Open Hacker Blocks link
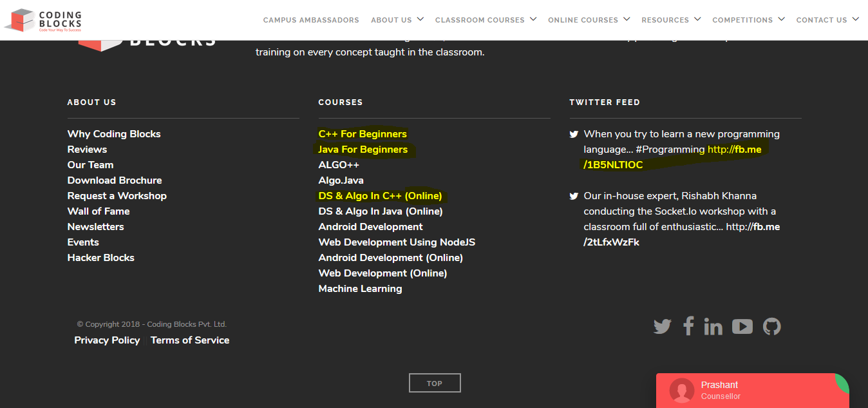The height and width of the screenshot is (408, 868). (x=101, y=258)
